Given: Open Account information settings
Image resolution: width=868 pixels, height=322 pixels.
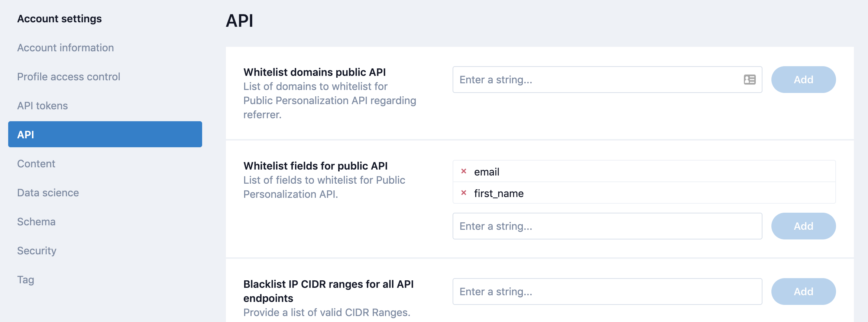Looking at the screenshot, I should pos(65,48).
